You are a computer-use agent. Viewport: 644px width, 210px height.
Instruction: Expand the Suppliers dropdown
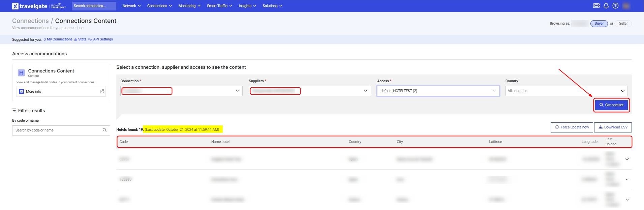310,91
